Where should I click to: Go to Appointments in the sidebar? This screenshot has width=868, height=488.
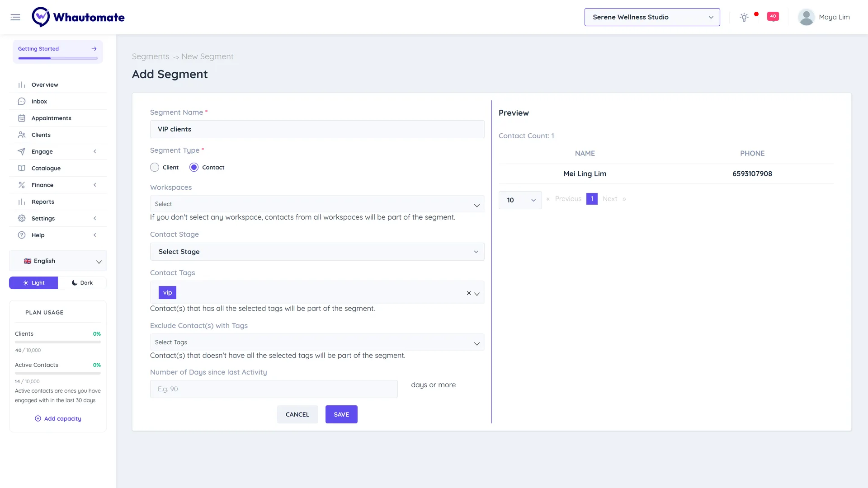(x=58, y=118)
